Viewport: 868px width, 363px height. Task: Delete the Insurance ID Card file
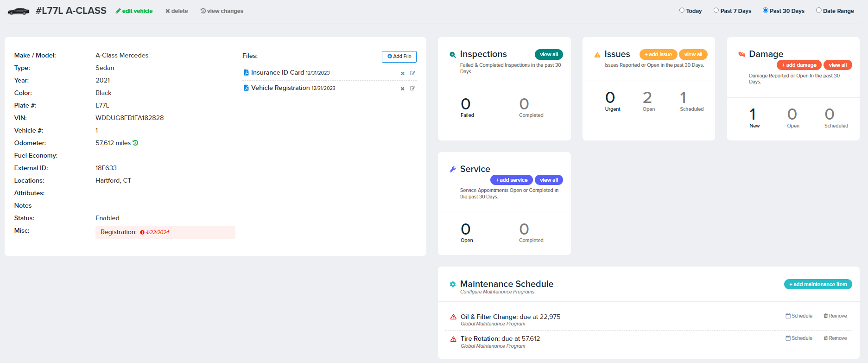(402, 73)
